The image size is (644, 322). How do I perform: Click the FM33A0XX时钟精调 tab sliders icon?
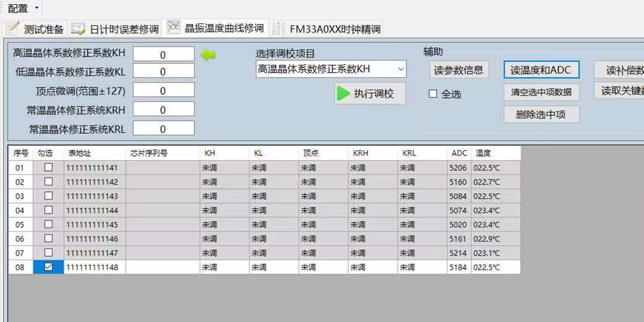pyautogui.click(x=278, y=28)
